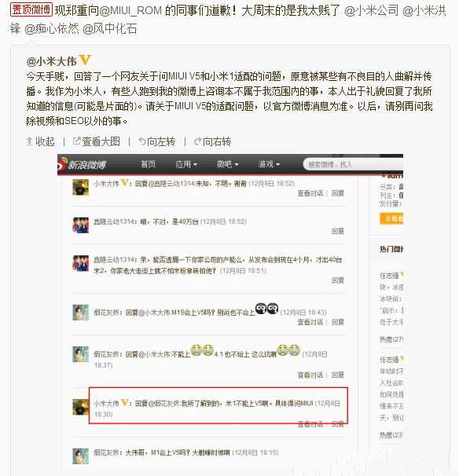Screen dimensions: 459x476
Task: Expand the 微吧 dropdown menu
Action: [x=227, y=164]
